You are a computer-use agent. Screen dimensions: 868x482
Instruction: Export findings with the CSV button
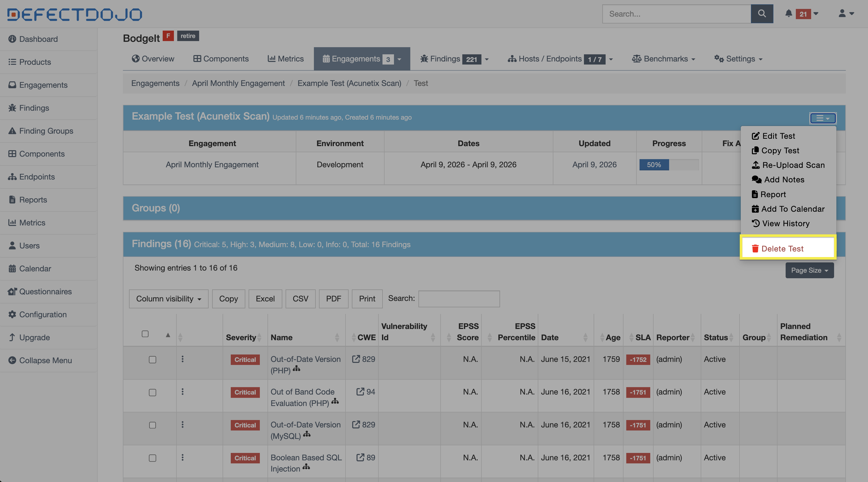[x=300, y=299]
